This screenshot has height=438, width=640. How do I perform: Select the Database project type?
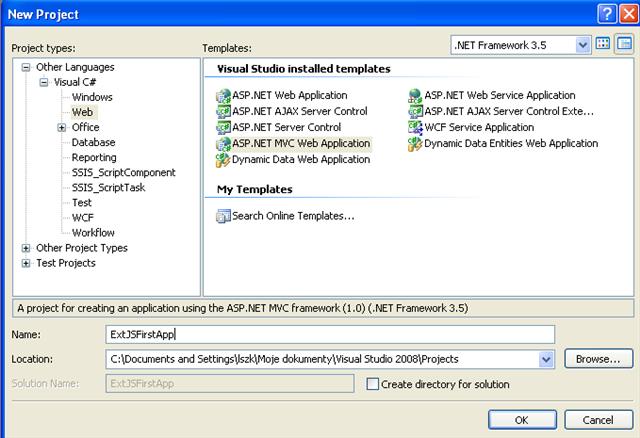tap(93, 142)
